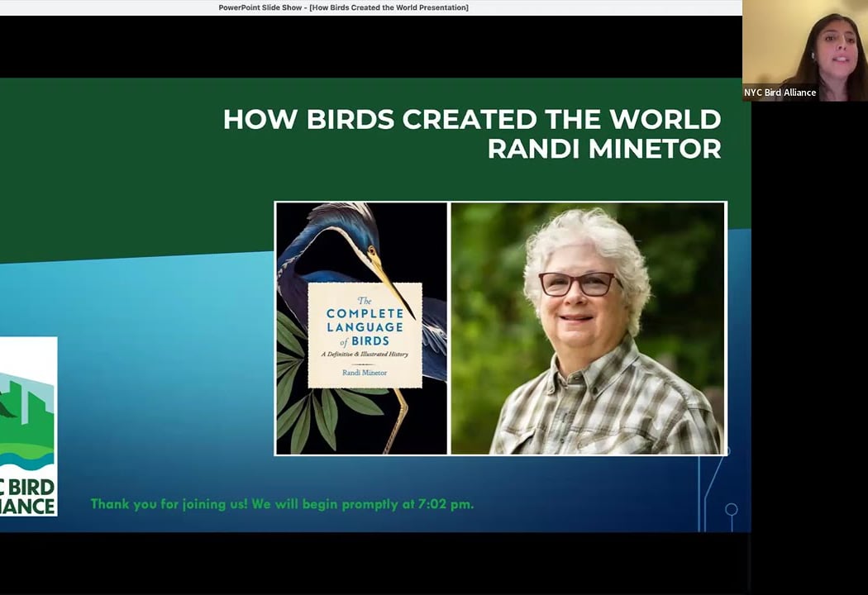This screenshot has width=868, height=595.
Task: Click the PowerPoint Slide Show window title bar
Action: click(x=371, y=7)
